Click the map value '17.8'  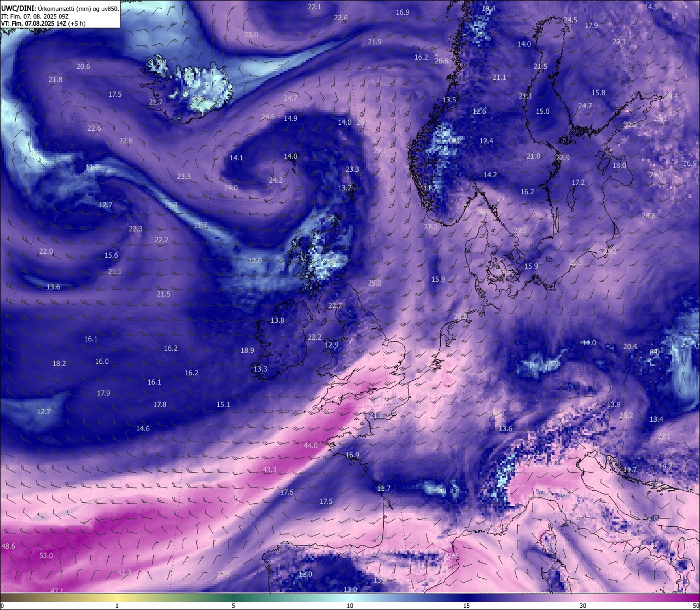[160, 404]
